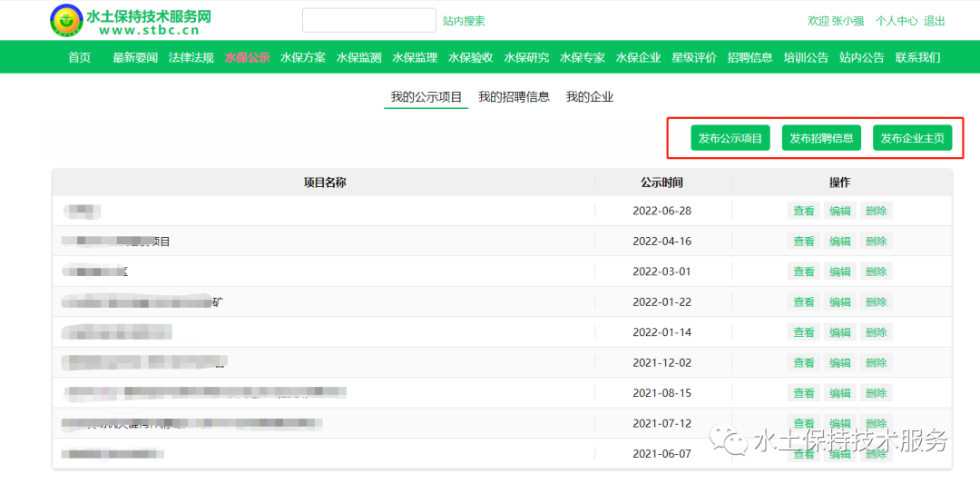Focus the site search input box
980x484 pixels.
369,21
